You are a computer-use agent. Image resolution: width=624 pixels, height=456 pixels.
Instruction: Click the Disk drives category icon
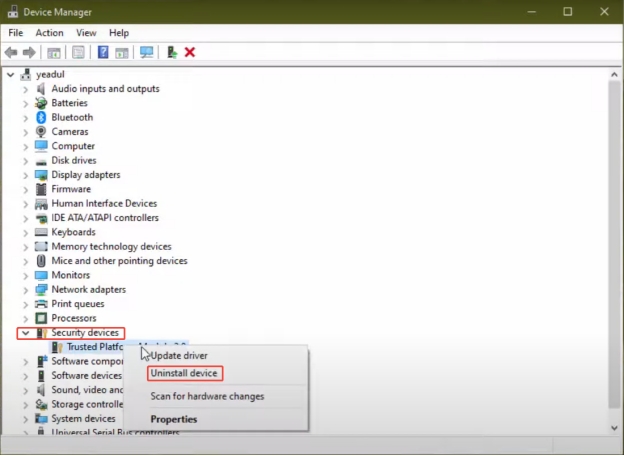point(41,161)
